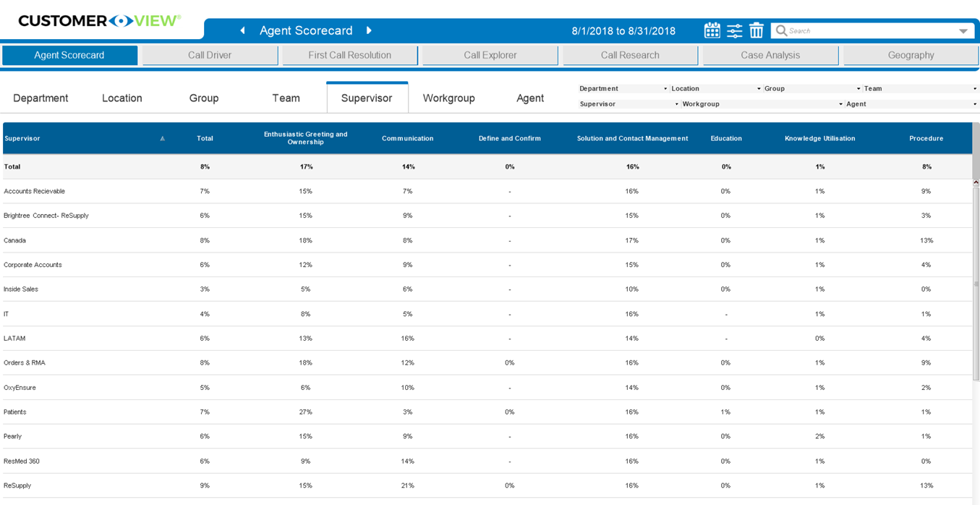Screen dimensions: 980x505
Task: Go to the previous report with left arrow
Action: tap(243, 30)
